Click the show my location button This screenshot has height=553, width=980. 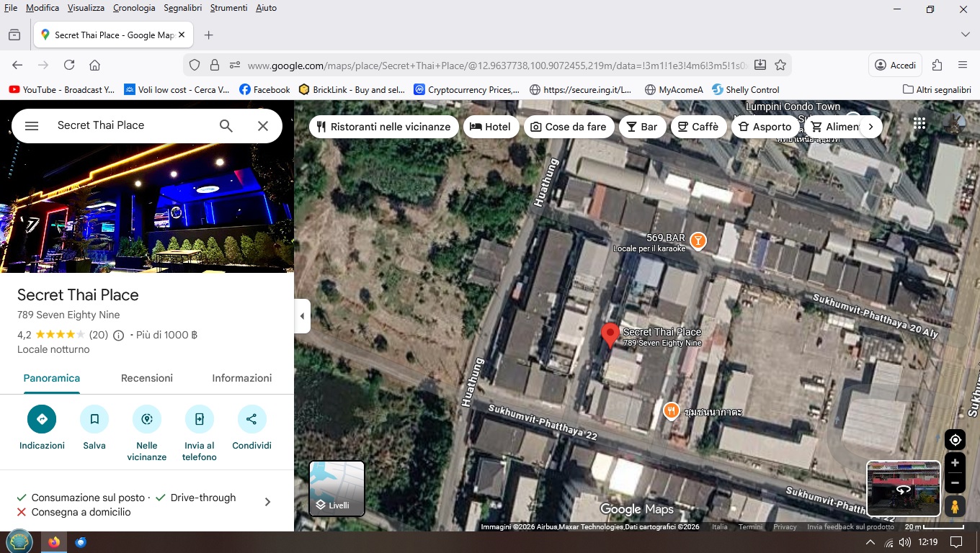coord(955,440)
